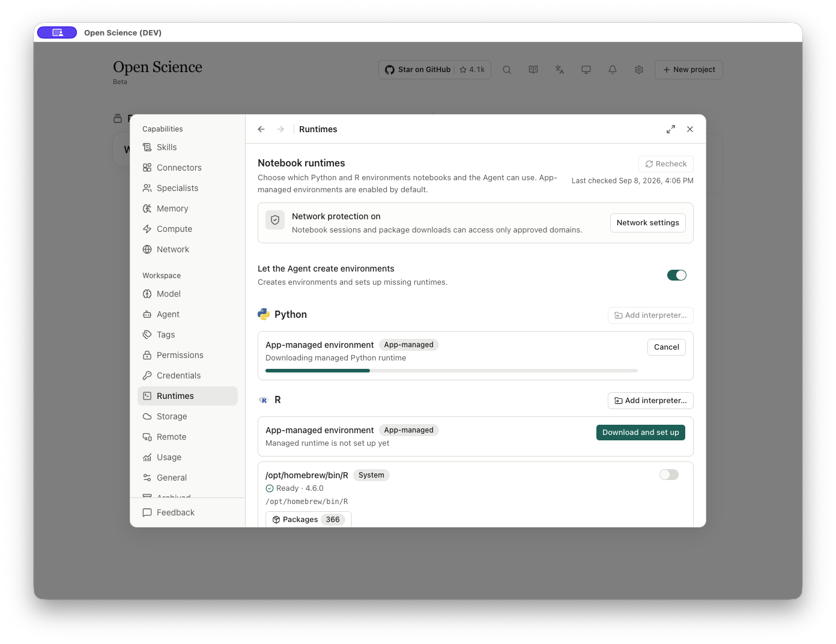Open Specialists in the sidebar
Image resolution: width=836 pixels, height=644 pixels.
pos(187,188)
